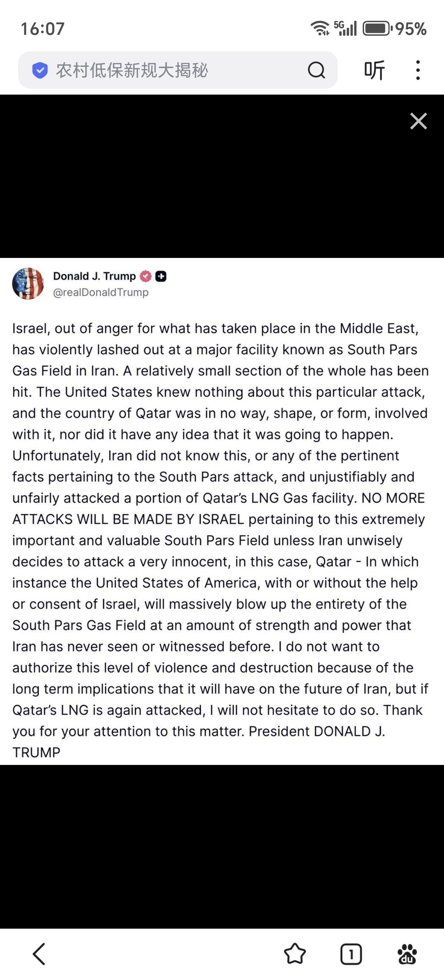Focus the 农村低保新规大揭秘 search field
444x980 pixels.
pyautogui.click(x=178, y=70)
